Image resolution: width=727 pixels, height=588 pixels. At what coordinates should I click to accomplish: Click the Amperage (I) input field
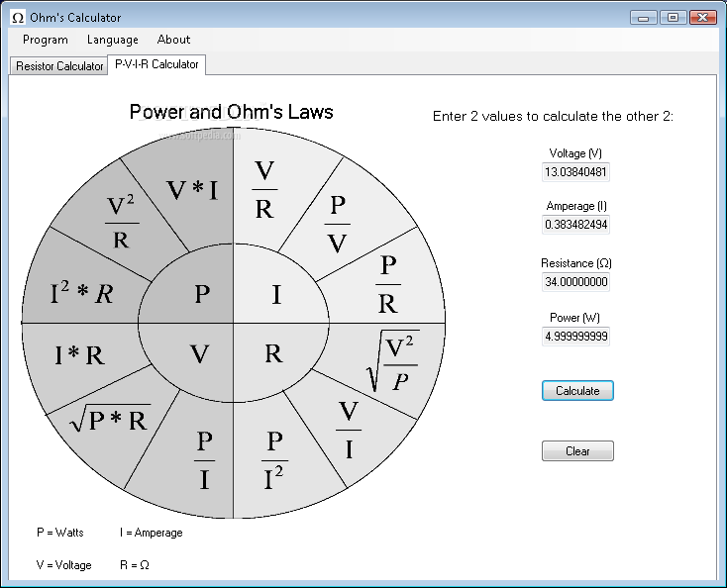point(575,225)
